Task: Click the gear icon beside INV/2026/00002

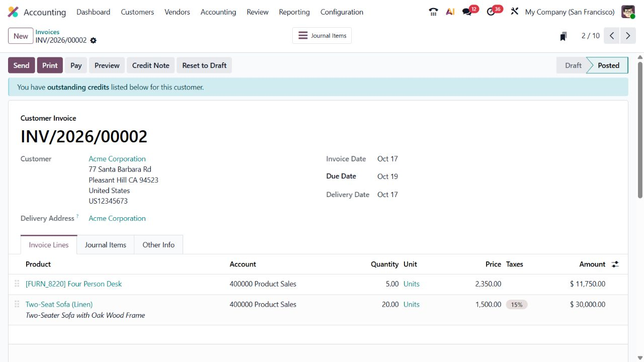Action: click(x=93, y=40)
